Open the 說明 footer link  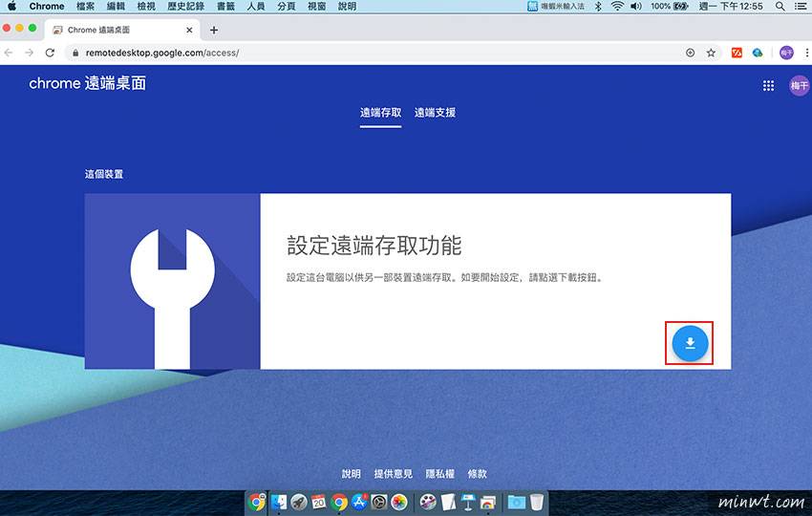pos(351,474)
